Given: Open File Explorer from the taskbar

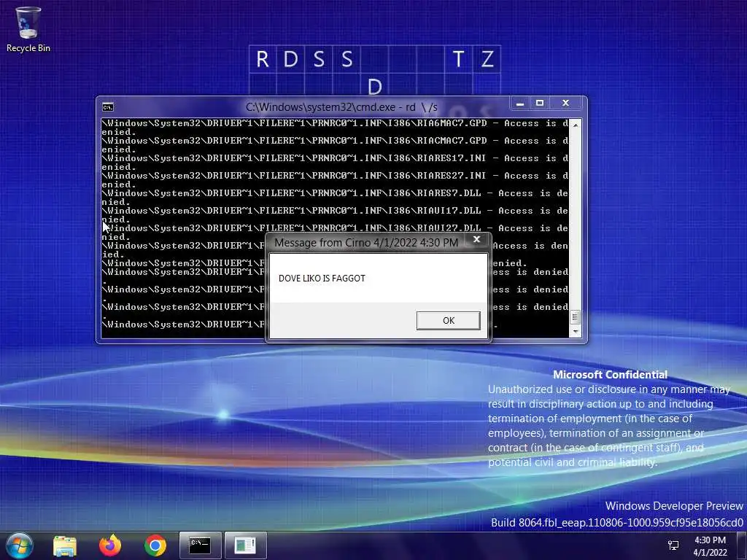Looking at the screenshot, I should (x=65, y=545).
